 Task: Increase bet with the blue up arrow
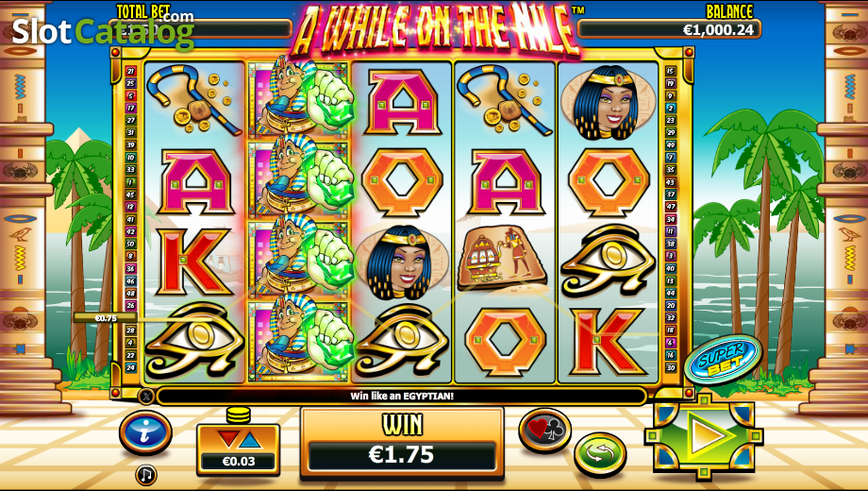(x=250, y=440)
